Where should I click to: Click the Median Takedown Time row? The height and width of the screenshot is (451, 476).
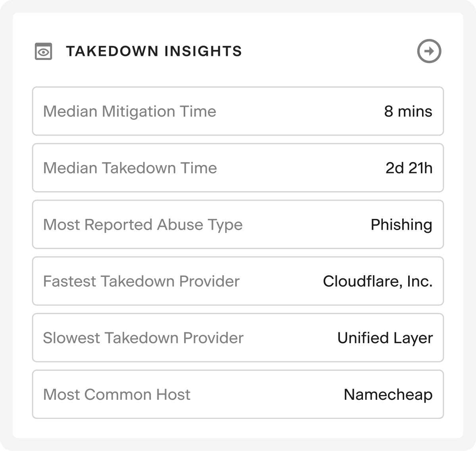(x=238, y=168)
